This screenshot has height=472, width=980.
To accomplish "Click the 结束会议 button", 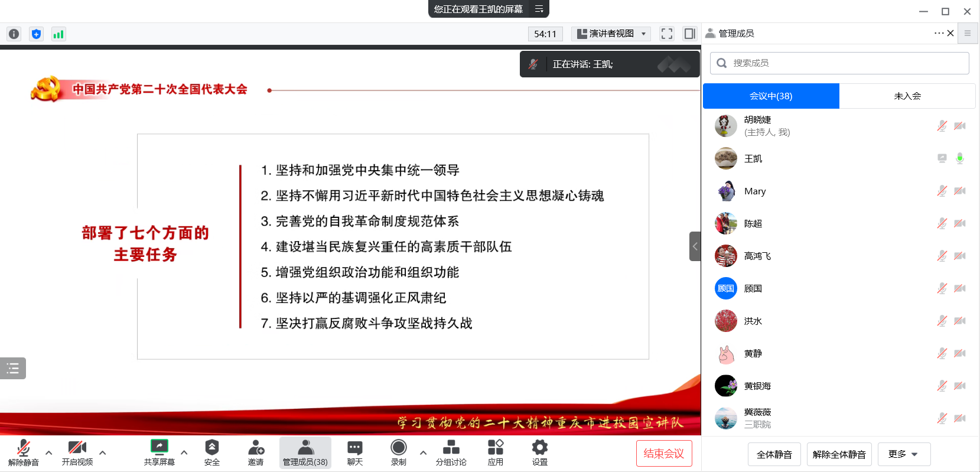I will 663,454.
